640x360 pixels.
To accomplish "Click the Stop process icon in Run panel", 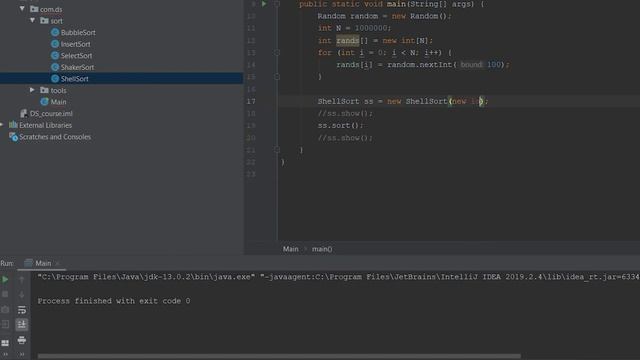I will 5,294.
